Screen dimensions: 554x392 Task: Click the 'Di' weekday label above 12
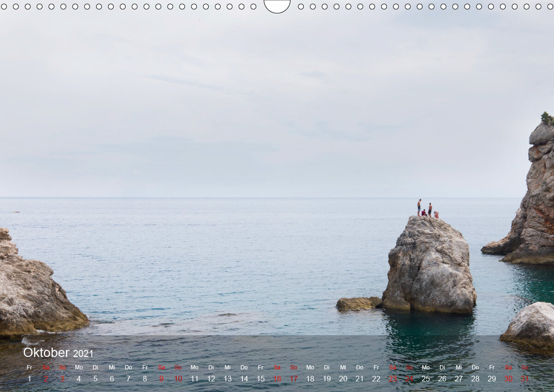click(x=211, y=368)
